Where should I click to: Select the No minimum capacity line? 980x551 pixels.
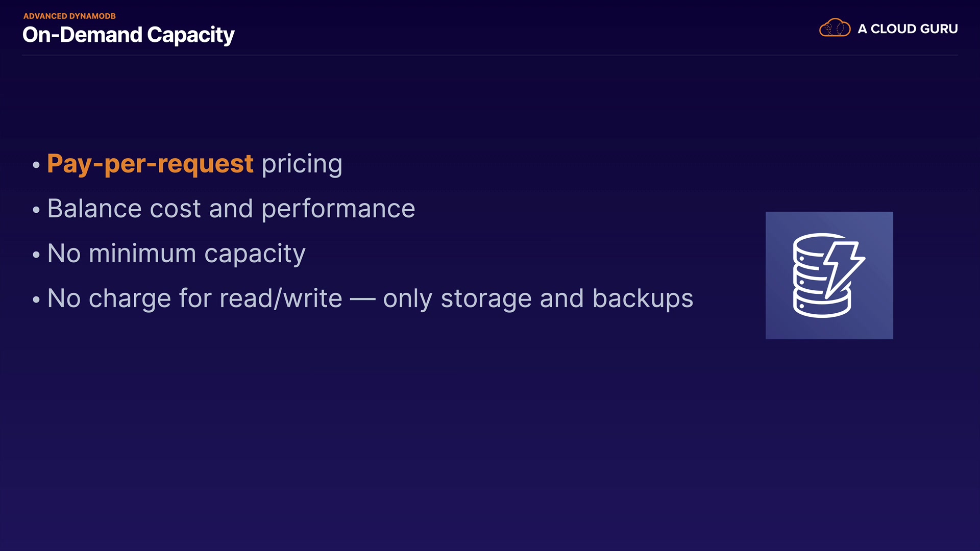[176, 254]
